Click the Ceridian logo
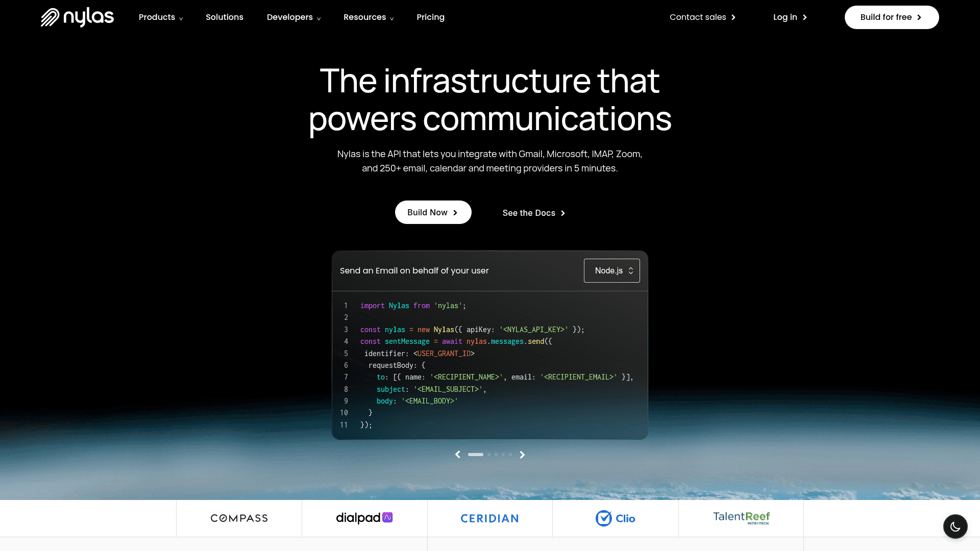This screenshot has width=980, height=551. [x=489, y=518]
